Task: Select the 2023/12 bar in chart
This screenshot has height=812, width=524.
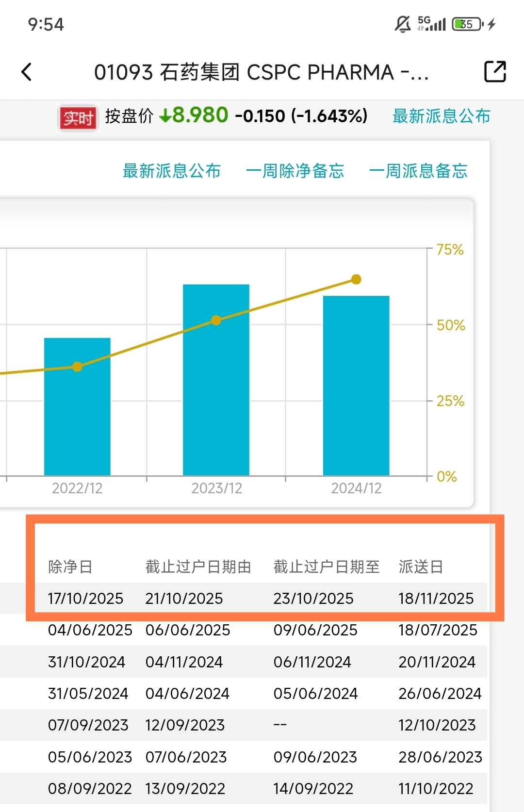Action: (216, 380)
